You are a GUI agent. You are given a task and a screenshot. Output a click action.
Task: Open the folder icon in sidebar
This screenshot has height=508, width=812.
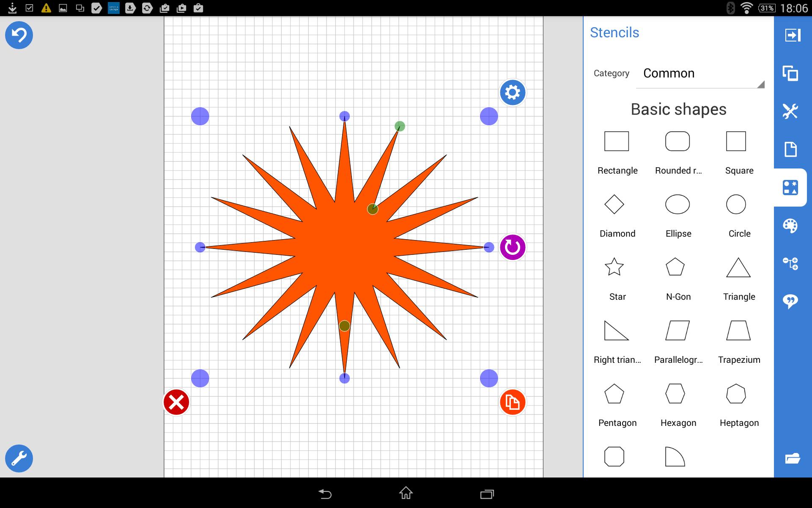tap(793, 458)
